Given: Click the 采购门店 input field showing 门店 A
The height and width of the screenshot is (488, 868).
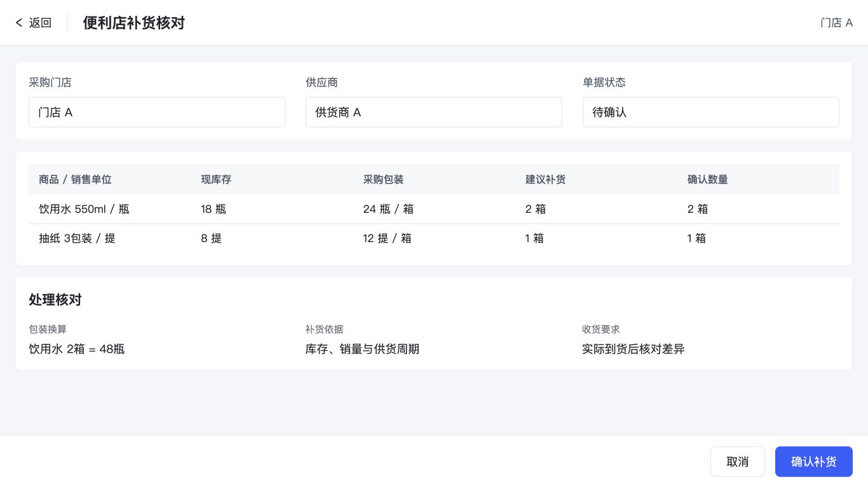Looking at the screenshot, I should [157, 112].
